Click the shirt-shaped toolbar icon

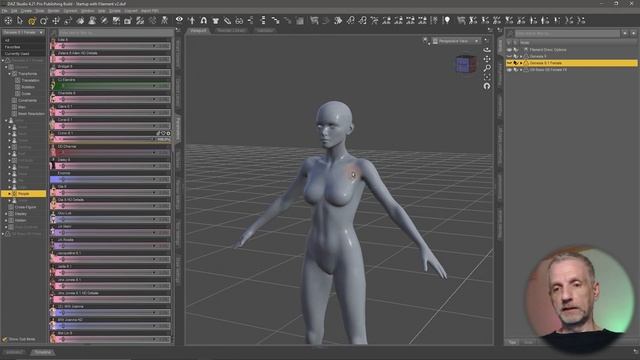(x=216, y=20)
